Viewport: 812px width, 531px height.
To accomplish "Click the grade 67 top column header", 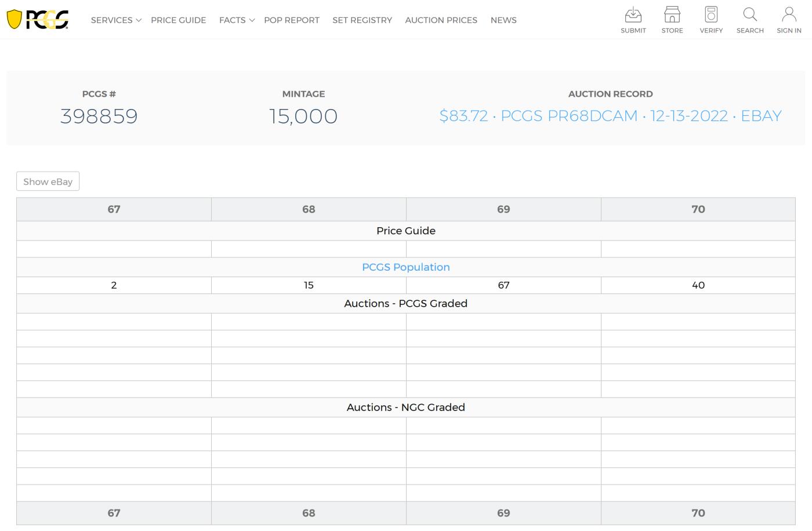I will (x=114, y=209).
